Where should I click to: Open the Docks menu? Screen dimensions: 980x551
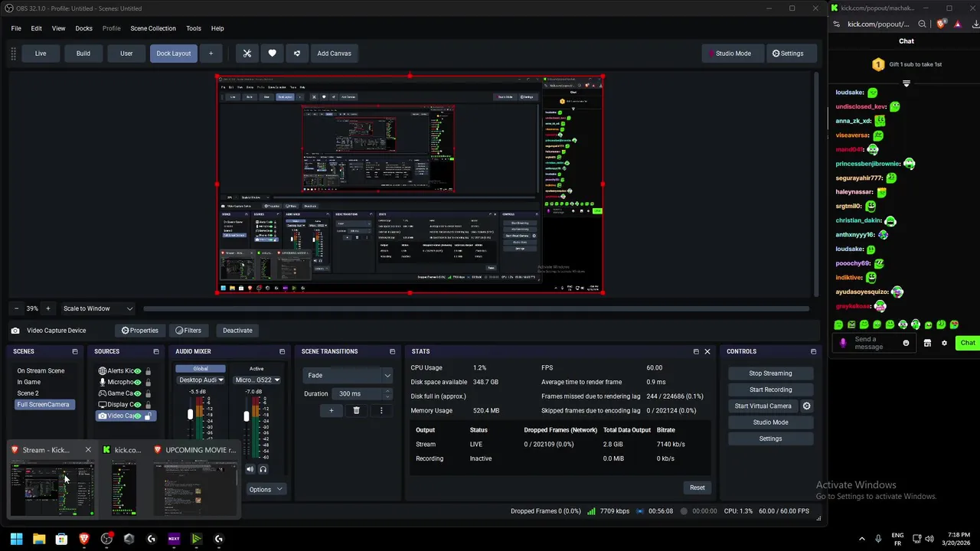pyautogui.click(x=84, y=28)
